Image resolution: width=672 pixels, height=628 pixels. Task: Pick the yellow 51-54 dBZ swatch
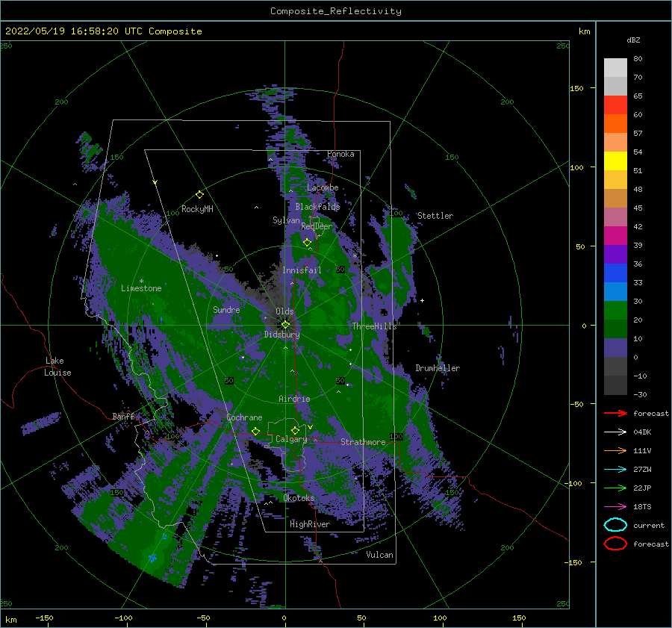tap(615, 161)
